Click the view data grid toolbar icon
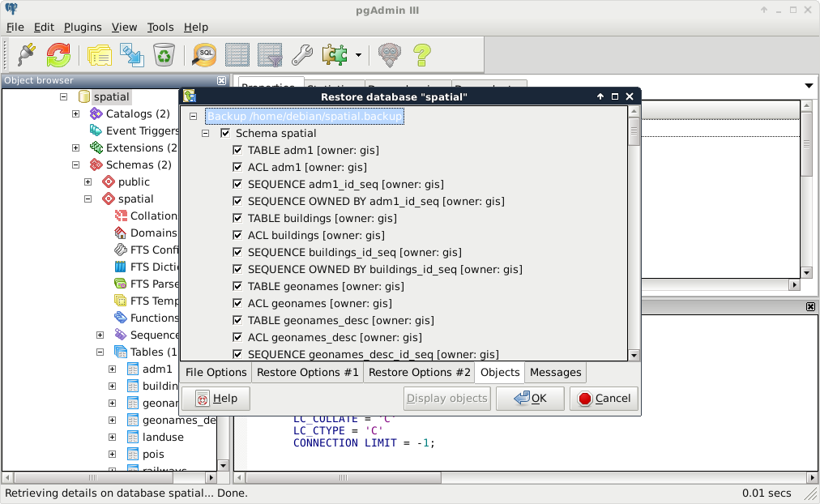Image resolution: width=820 pixels, height=504 pixels. click(x=237, y=55)
